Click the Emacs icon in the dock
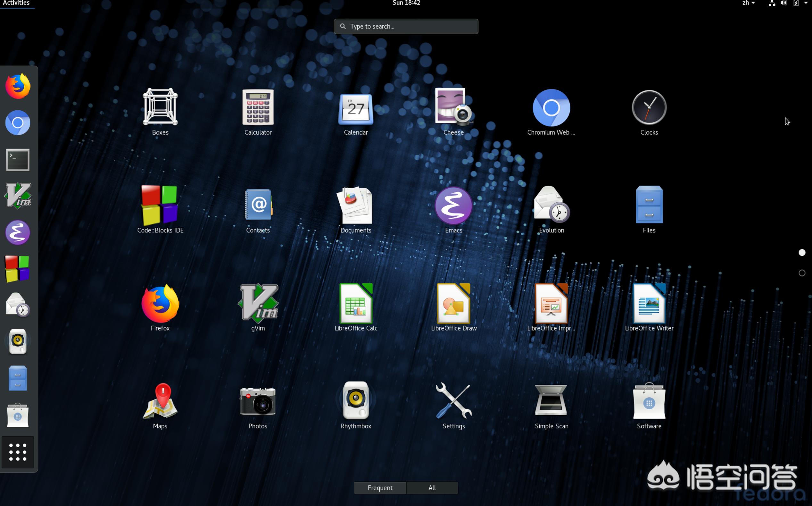The image size is (812, 506). (x=18, y=232)
